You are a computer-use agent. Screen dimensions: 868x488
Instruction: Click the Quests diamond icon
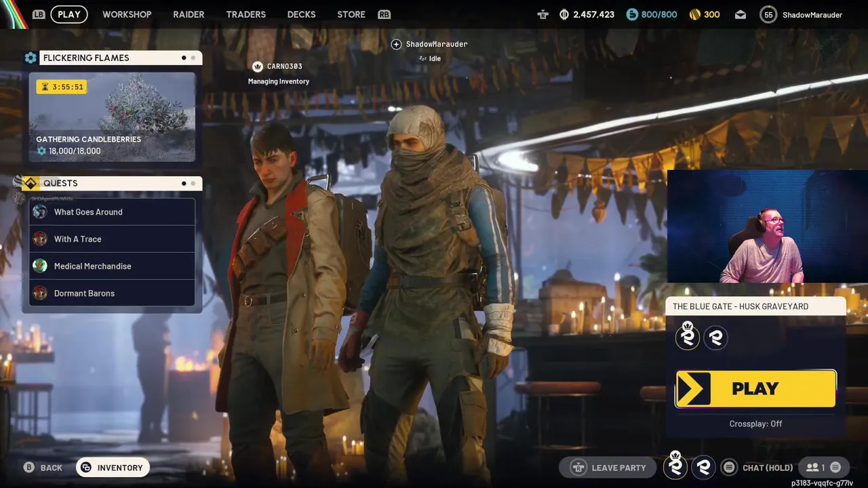pyautogui.click(x=31, y=184)
